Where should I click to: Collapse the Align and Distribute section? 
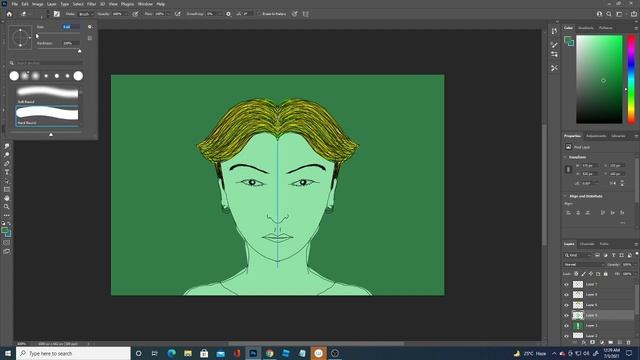[565, 196]
